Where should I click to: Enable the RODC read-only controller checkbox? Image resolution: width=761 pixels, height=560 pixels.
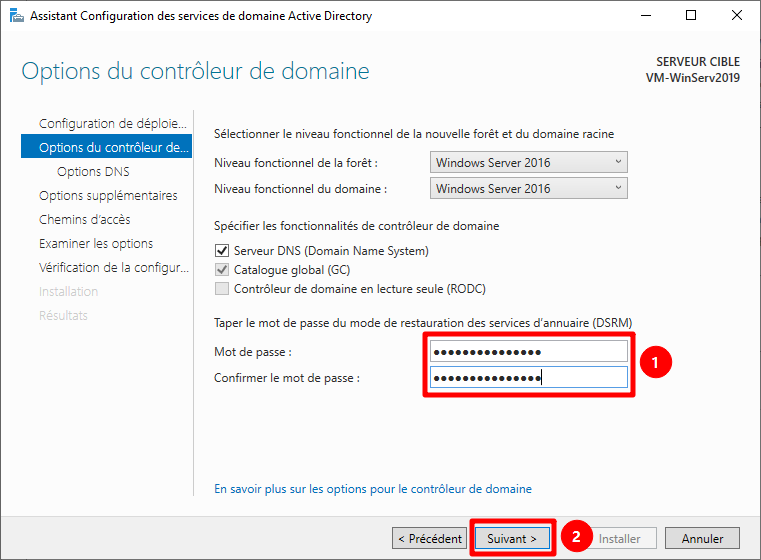(x=222, y=289)
